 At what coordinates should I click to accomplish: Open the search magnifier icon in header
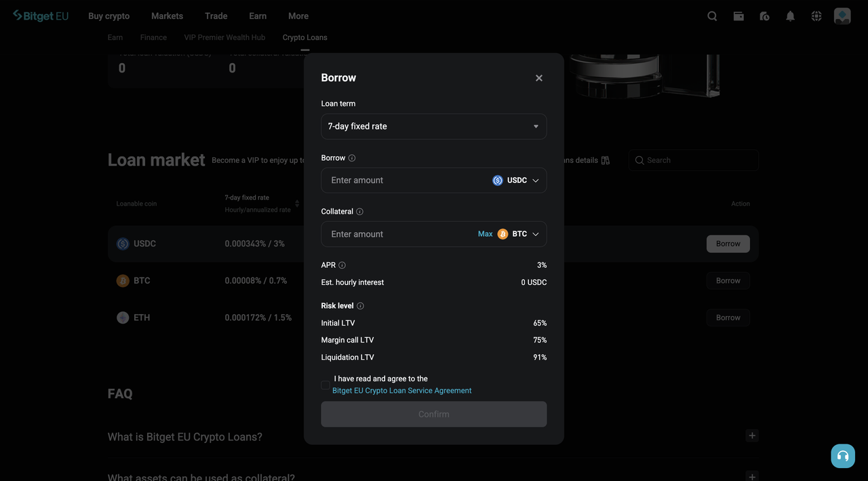tap(712, 16)
